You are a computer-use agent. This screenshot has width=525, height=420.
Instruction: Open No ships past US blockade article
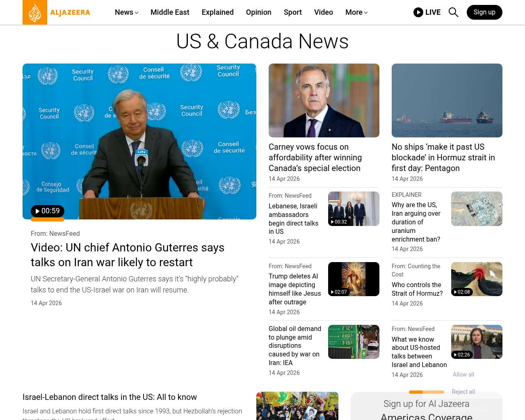pos(443,157)
